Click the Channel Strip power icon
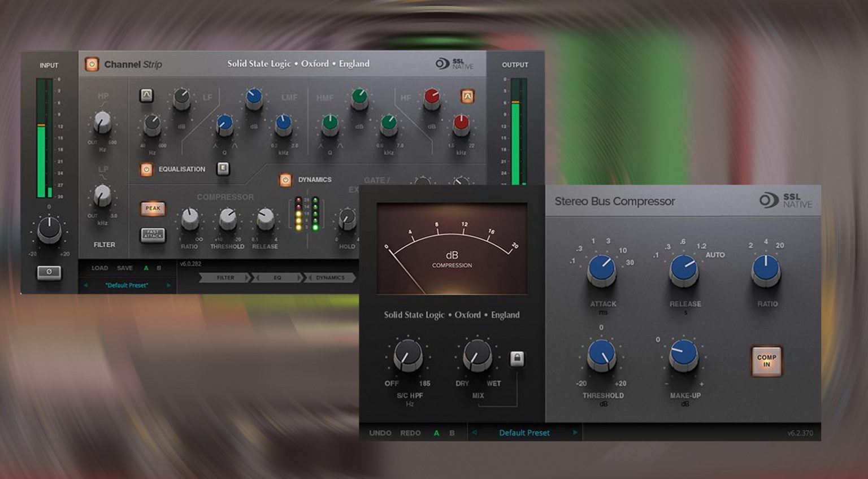 92,64
